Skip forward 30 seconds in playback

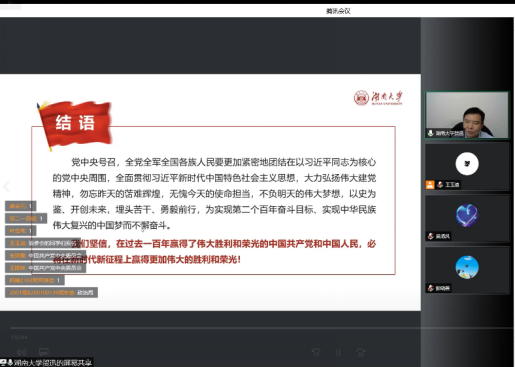click(361, 352)
